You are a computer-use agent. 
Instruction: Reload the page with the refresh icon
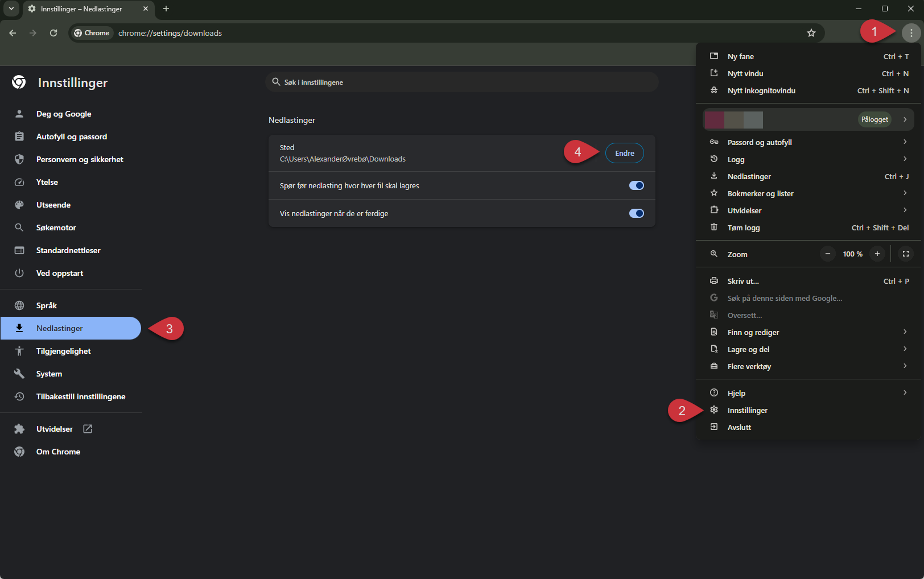tap(53, 33)
